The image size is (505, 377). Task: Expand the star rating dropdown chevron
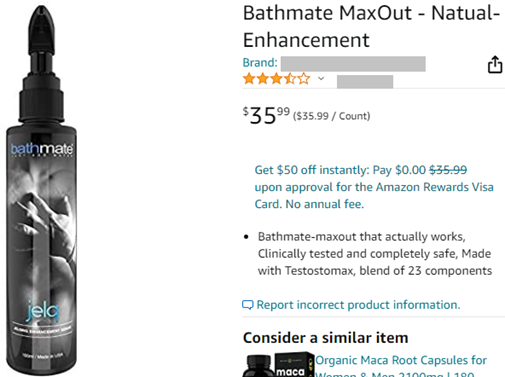[321, 79]
